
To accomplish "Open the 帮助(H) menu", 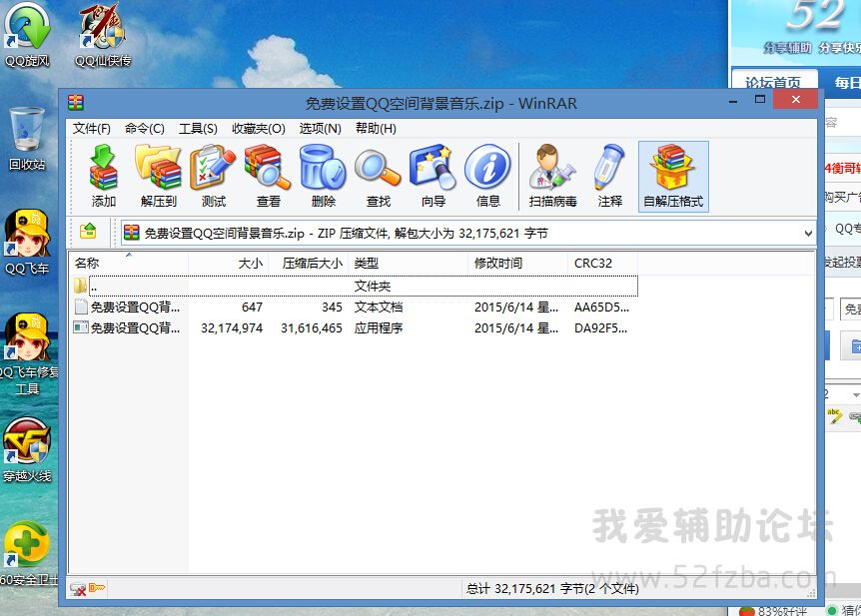I will click(376, 129).
